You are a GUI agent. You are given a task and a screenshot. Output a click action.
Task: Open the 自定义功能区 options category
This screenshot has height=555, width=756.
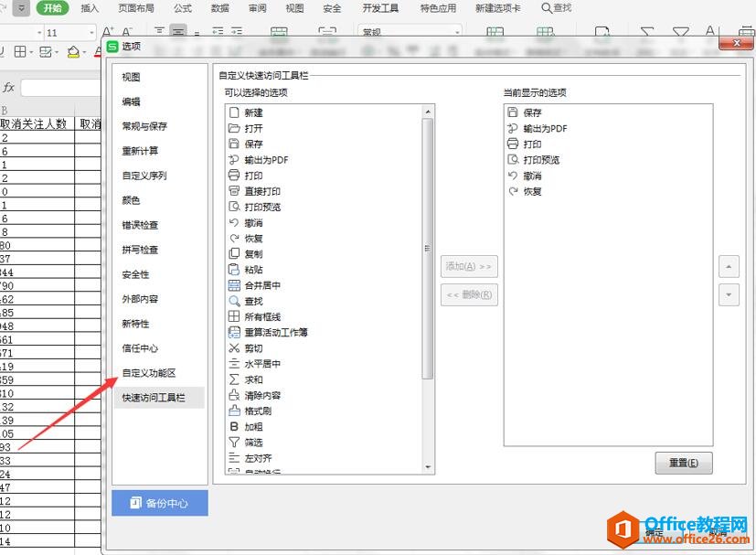tap(149, 373)
